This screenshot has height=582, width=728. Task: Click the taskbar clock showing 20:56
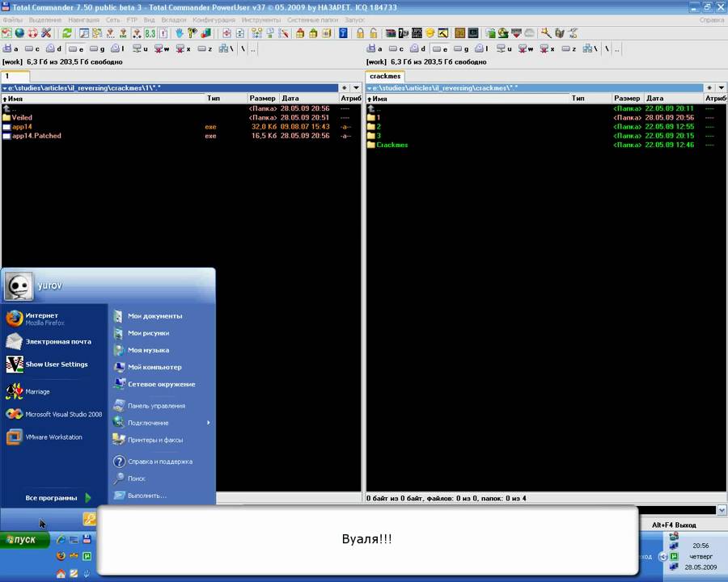click(700, 546)
